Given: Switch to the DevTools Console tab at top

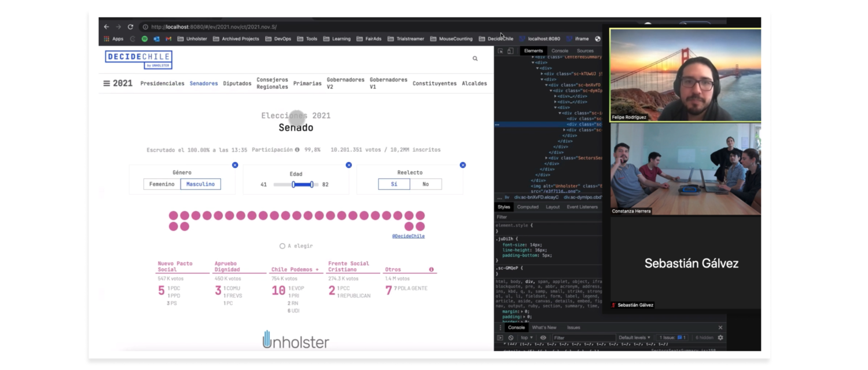Looking at the screenshot, I should point(560,51).
